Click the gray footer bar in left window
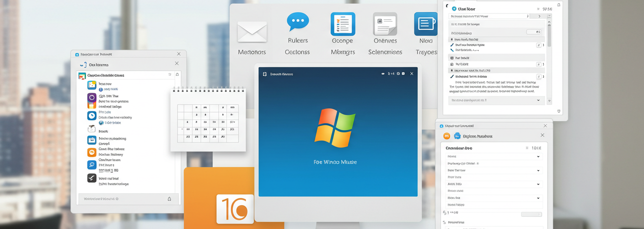 coord(126,199)
